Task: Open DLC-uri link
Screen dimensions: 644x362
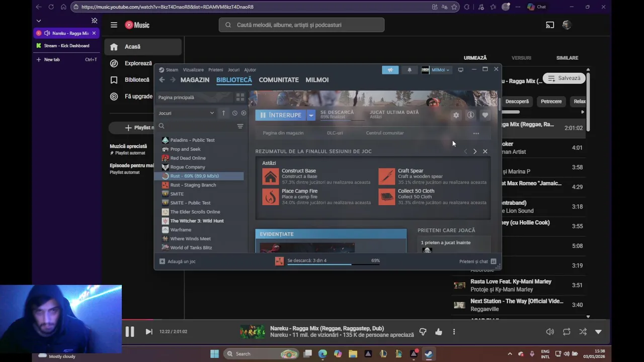Action: [335, 133]
